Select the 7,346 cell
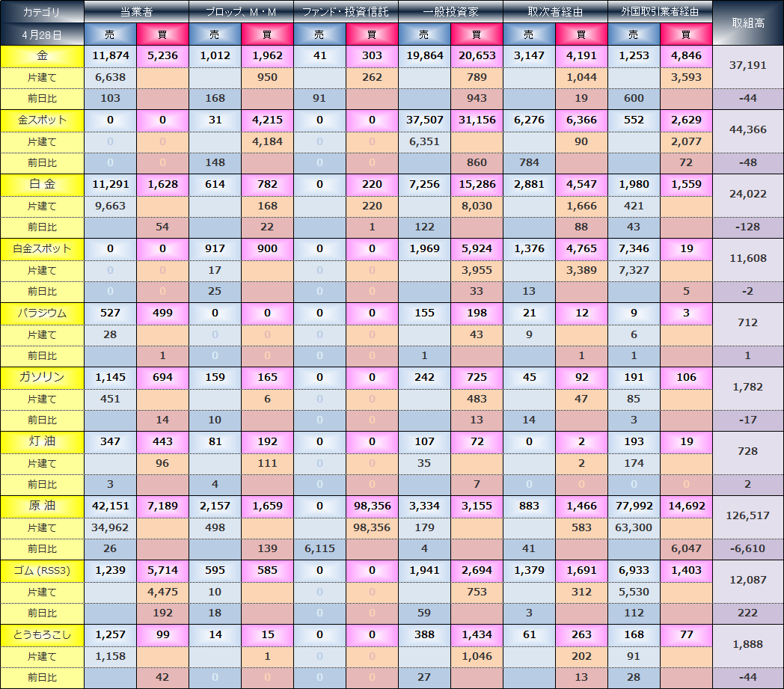This screenshot has height=689, width=784. 634,249
